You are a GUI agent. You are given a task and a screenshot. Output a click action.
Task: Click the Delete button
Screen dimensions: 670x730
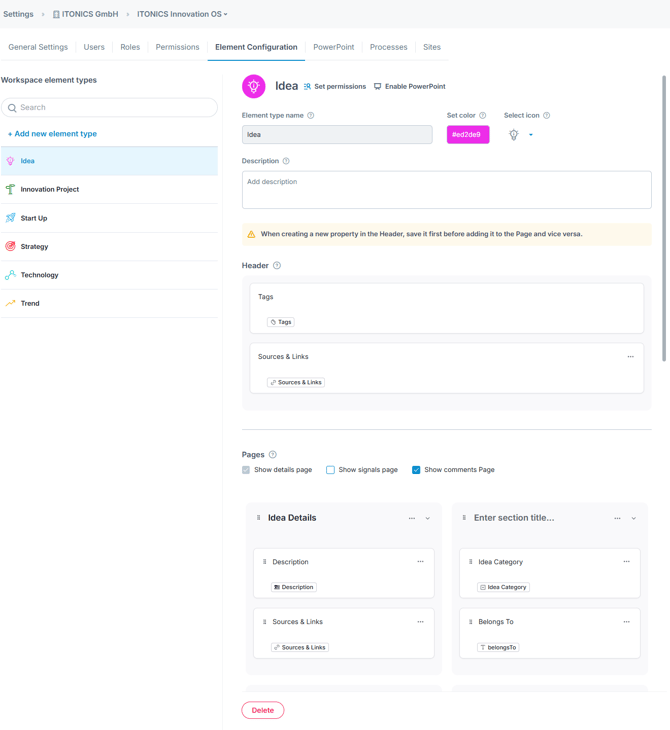tap(263, 710)
